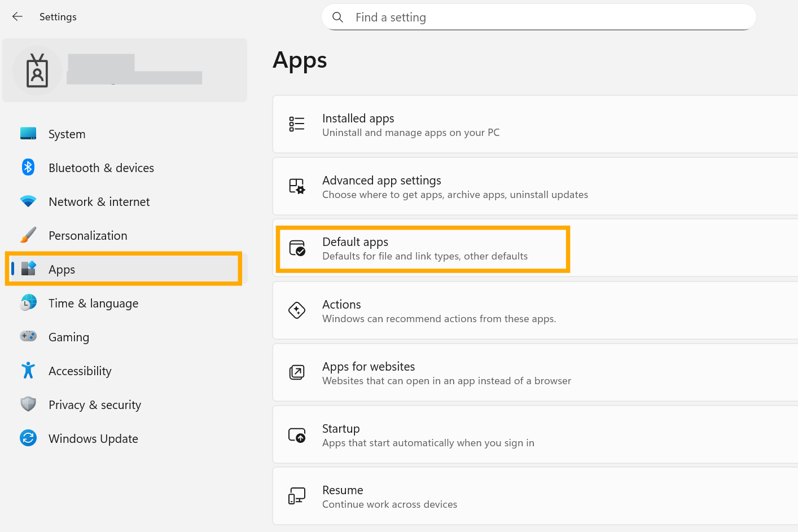Select the Privacy & security shield icon

coord(28,404)
